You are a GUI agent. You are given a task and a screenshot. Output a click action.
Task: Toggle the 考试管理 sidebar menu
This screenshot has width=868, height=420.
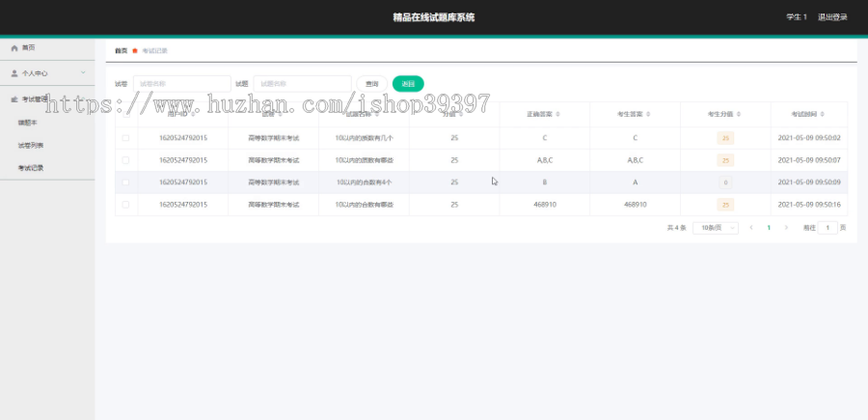(x=47, y=99)
